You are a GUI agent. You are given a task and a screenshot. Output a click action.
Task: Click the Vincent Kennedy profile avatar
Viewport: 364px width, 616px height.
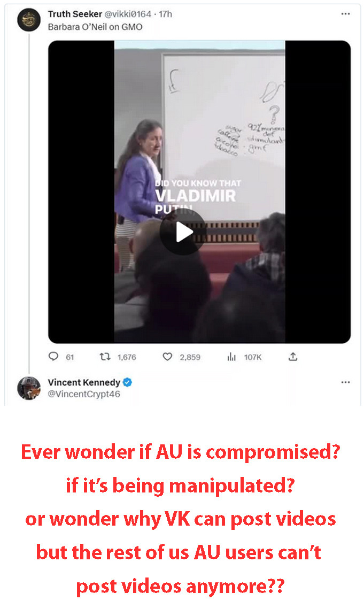pyautogui.click(x=29, y=388)
